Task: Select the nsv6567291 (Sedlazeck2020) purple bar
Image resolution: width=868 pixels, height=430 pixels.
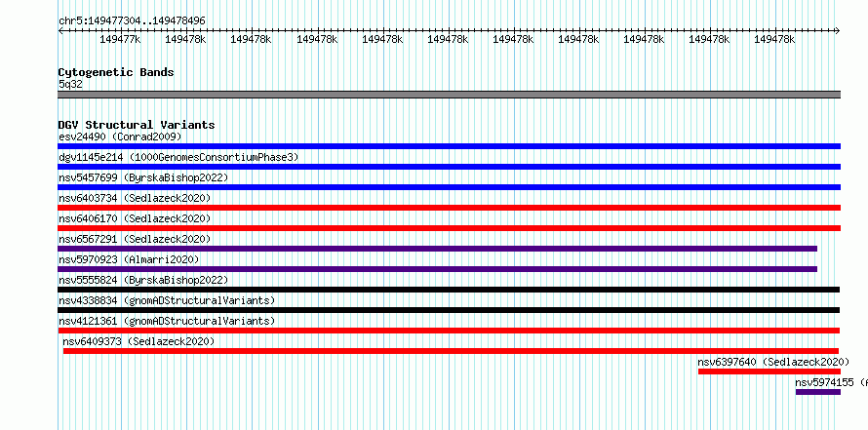Action: tap(437, 249)
